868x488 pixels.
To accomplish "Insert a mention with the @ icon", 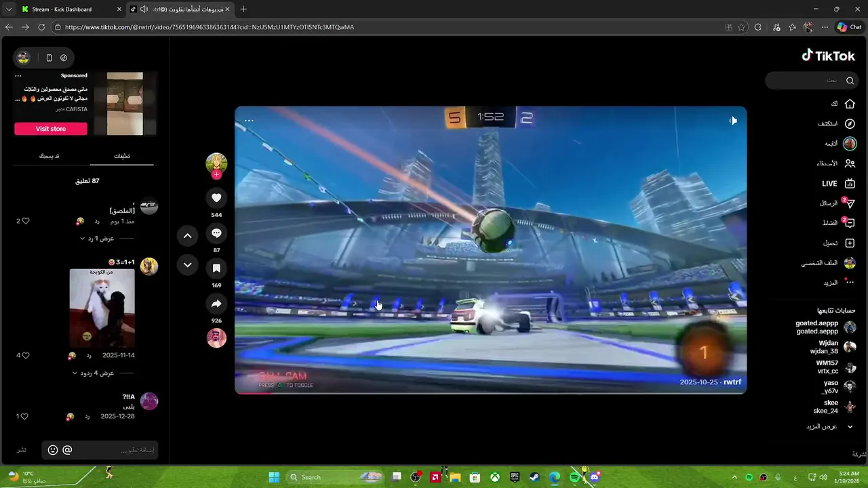I will (x=67, y=450).
